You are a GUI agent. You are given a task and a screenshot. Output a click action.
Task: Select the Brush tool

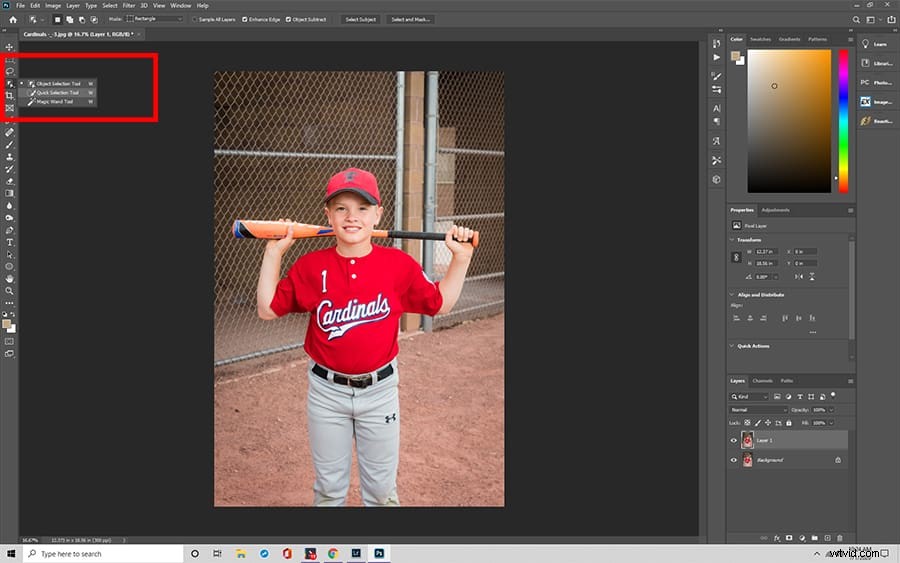click(x=9, y=145)
